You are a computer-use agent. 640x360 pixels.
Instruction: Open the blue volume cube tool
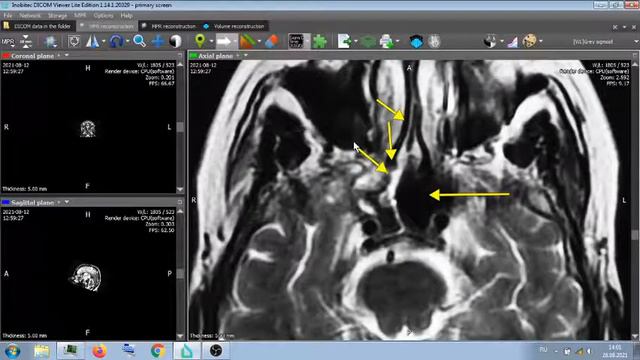click(x=416, y=41)
